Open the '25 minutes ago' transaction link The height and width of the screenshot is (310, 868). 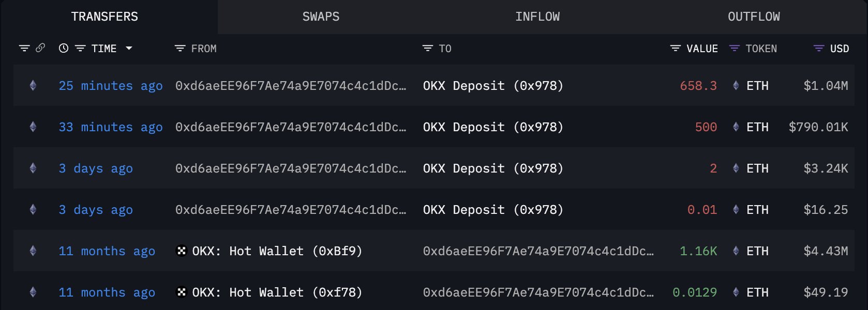point(111,86)
